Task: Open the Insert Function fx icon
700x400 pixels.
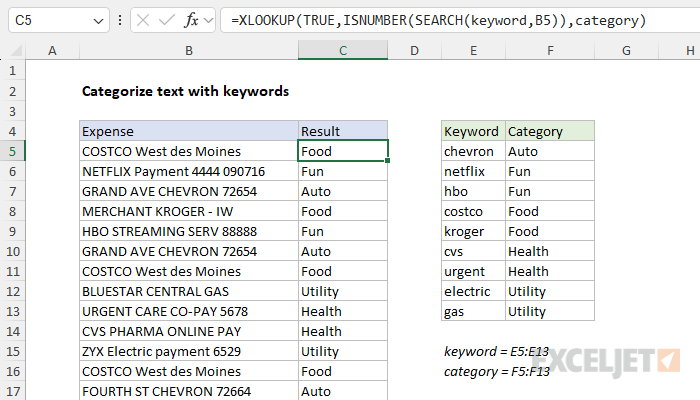Action: pos(191,20)
